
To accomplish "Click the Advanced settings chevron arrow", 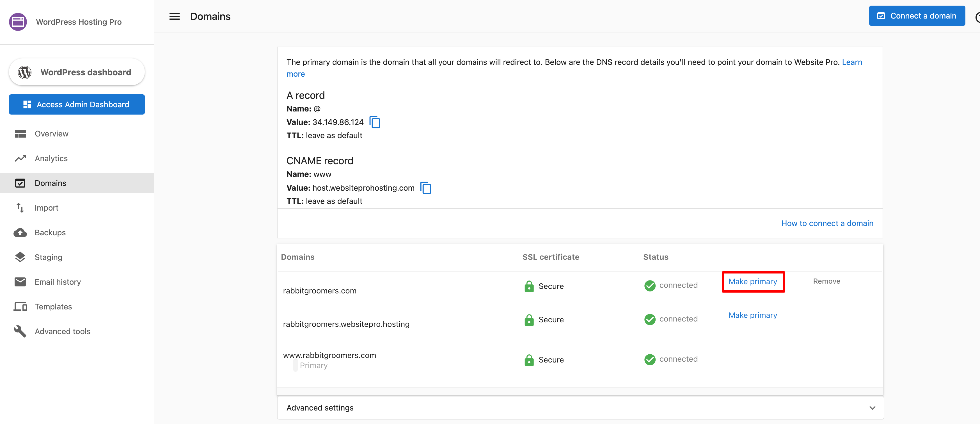I will (872, 408).
